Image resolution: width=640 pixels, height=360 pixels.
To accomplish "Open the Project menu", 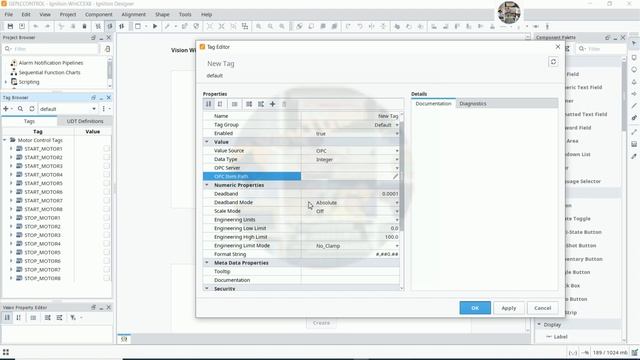I will [x=68, y=14].
